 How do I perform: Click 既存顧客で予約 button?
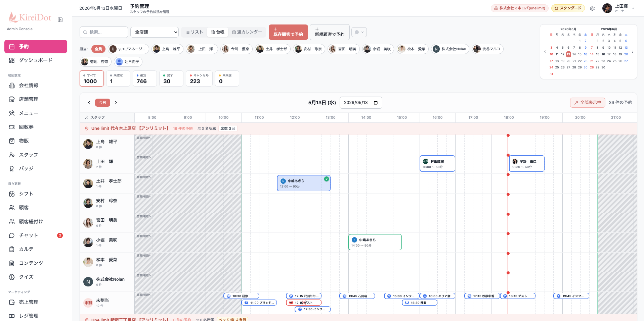288,32
